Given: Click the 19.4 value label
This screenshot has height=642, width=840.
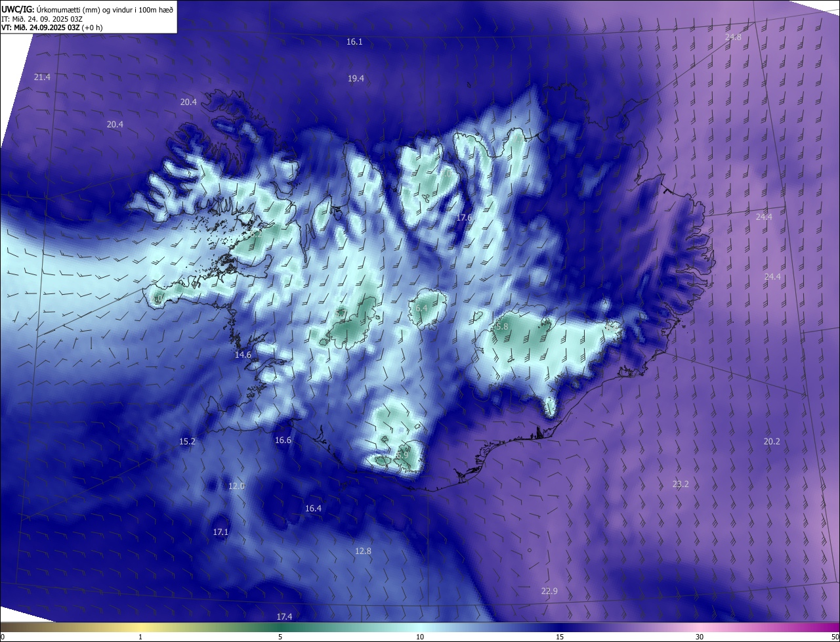Looking at the screenshot, I should point(356,78).
